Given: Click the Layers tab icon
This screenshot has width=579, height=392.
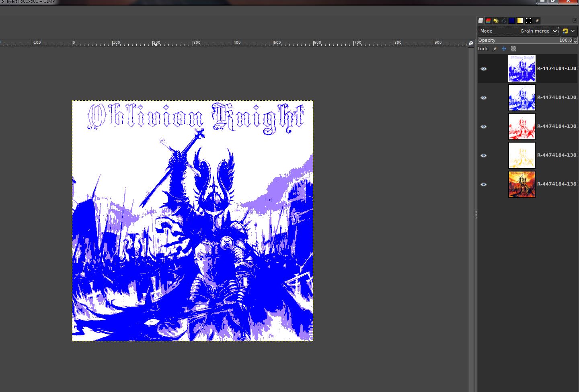Looking at the screenshot, I should click(x=480, y=20).
